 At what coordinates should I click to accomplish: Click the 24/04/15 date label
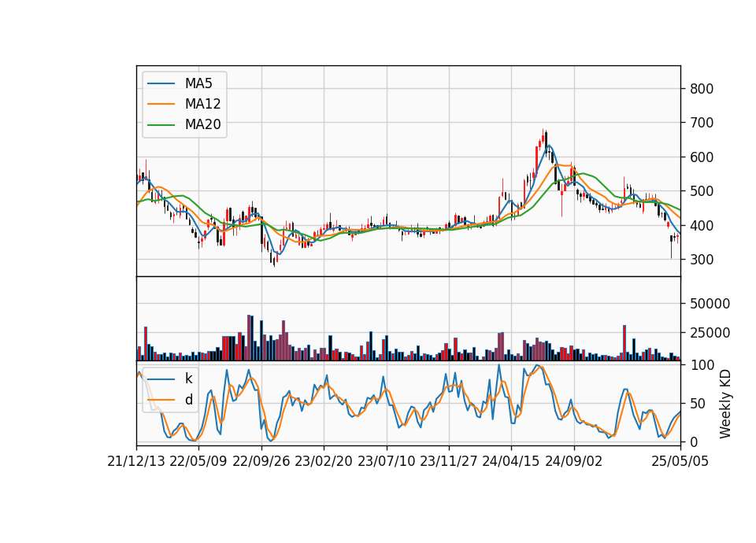tap(511, 462)
